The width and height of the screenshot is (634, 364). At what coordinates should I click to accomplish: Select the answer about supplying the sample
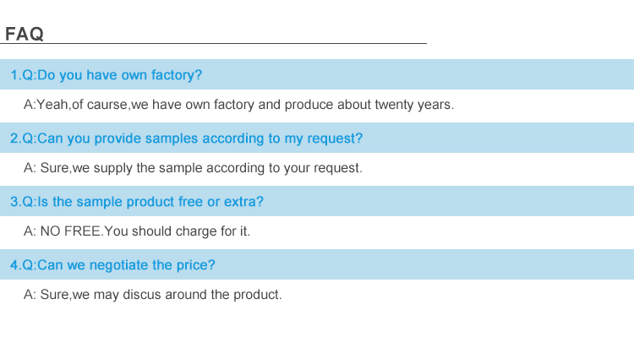193,168
